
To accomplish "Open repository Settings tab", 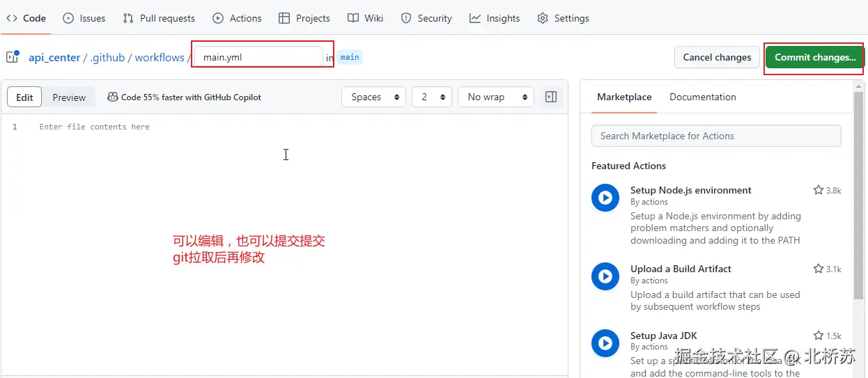I will pyautogui.click(x=563, y=18).
